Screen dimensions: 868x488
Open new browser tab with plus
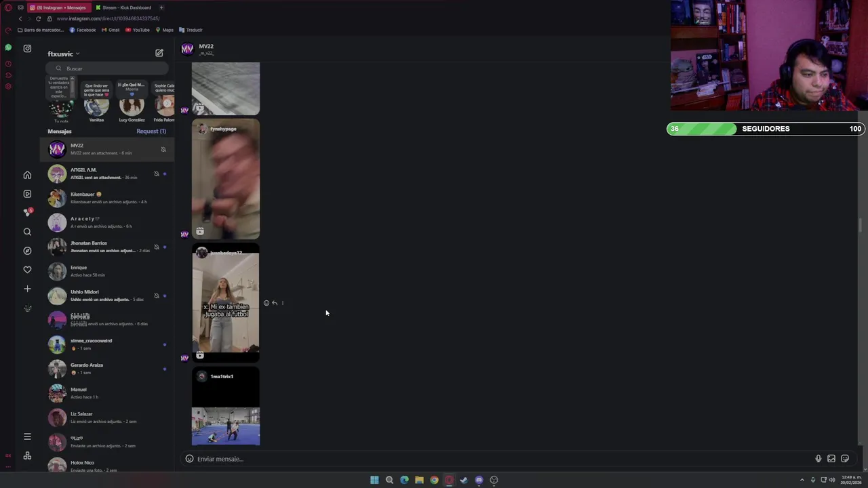161,7
